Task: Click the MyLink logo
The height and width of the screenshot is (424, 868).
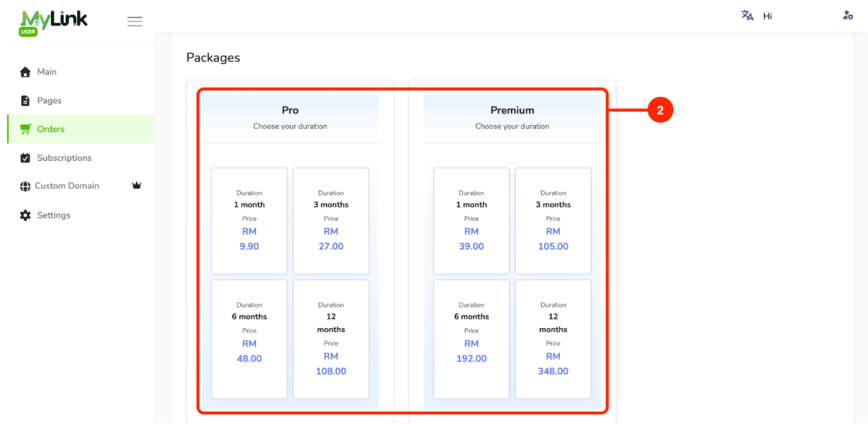Action: [54, 22]
